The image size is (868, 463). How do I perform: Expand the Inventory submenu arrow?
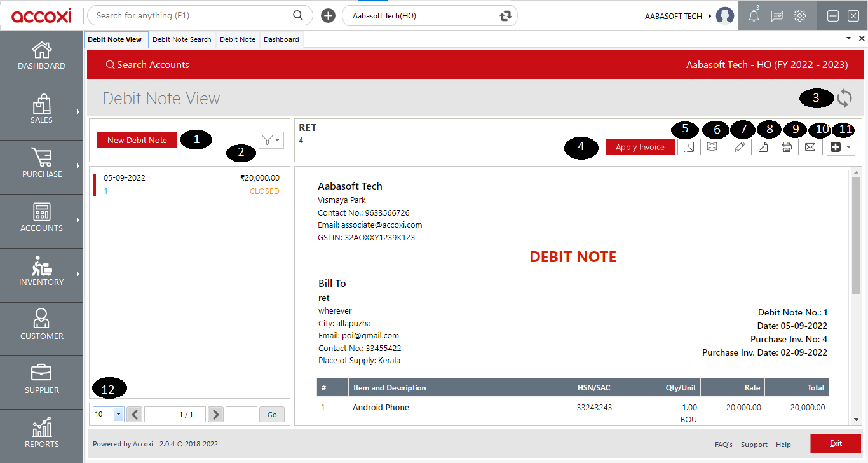[x=78, y=273]
